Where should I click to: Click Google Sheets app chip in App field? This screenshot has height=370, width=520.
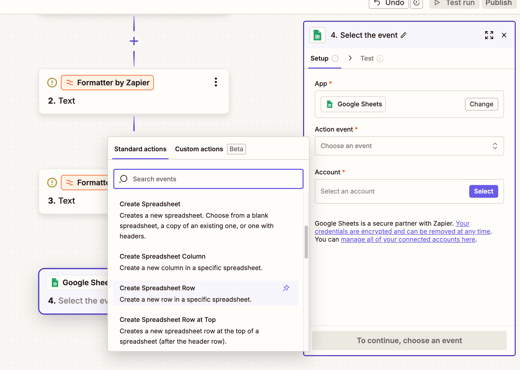[x=353, y=104]
